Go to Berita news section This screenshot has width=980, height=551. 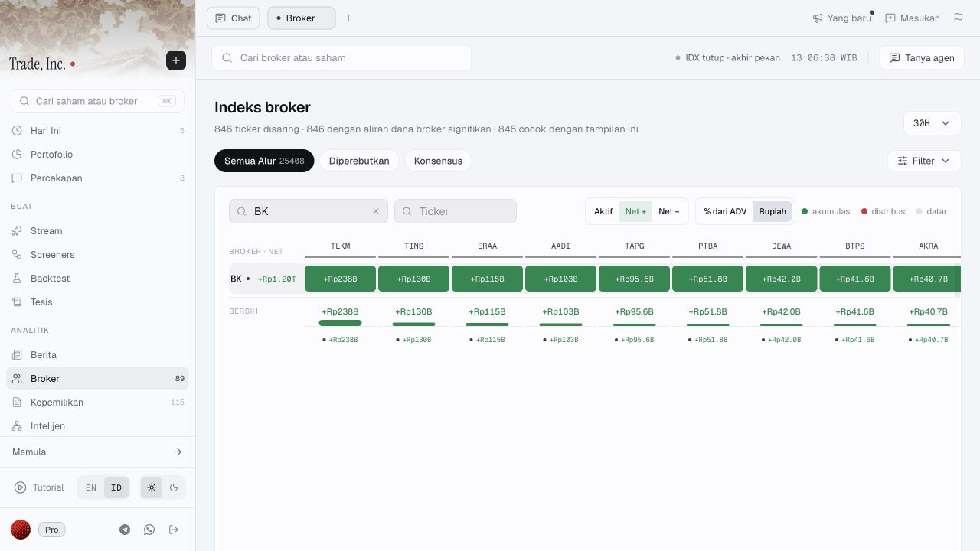click(98, 355)
